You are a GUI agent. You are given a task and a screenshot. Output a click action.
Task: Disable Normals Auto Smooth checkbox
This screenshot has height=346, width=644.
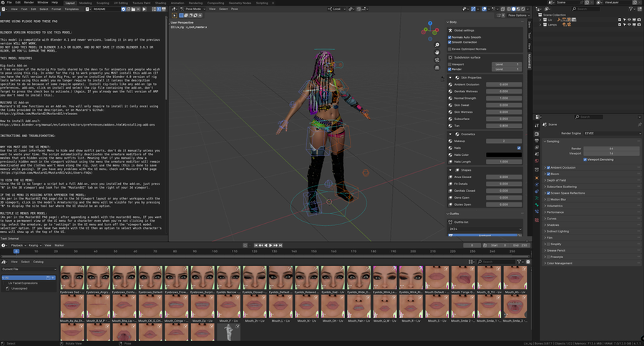(449, 36)
